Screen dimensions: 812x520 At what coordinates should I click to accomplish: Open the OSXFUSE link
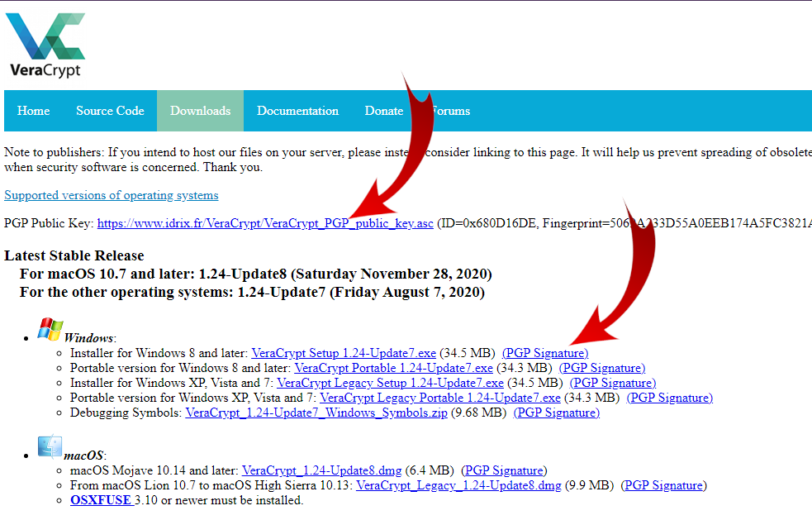(x=101, y=501)
